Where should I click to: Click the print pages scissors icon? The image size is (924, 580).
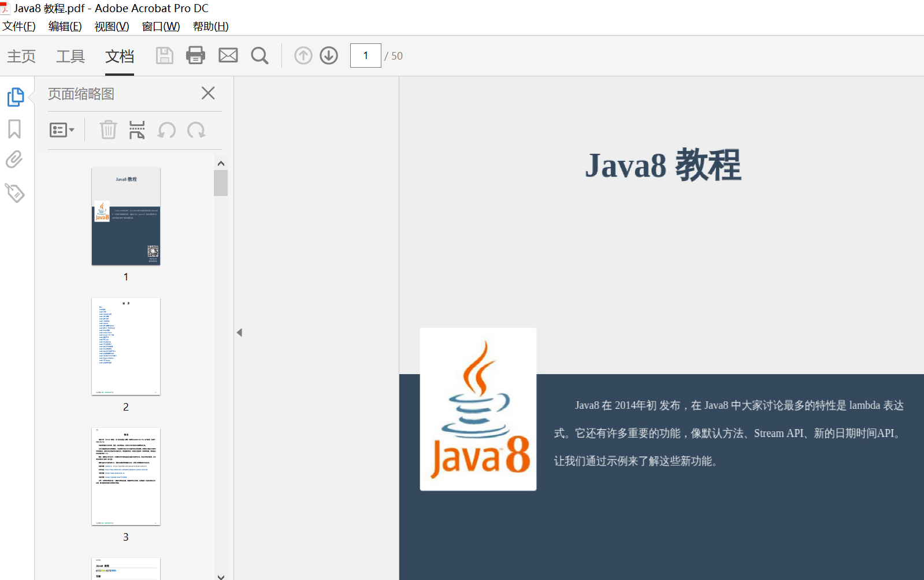click(x=137, y=130)
